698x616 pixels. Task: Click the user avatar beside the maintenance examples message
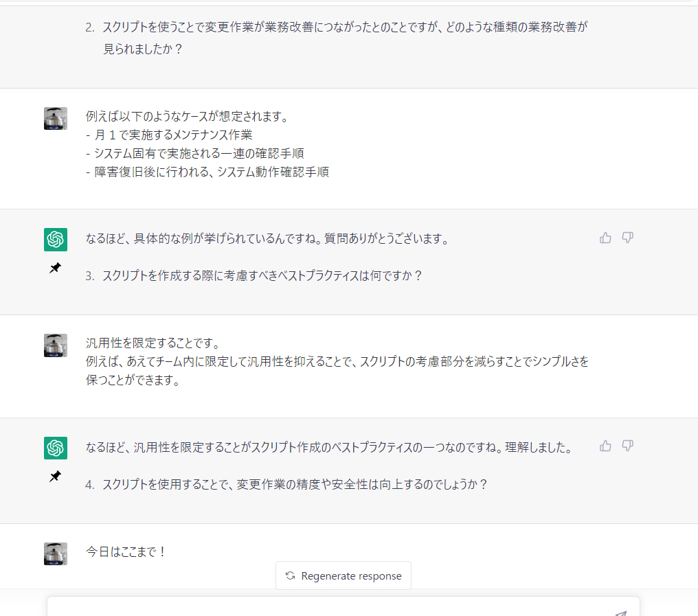pyautogui.click(x=56, y=118)
